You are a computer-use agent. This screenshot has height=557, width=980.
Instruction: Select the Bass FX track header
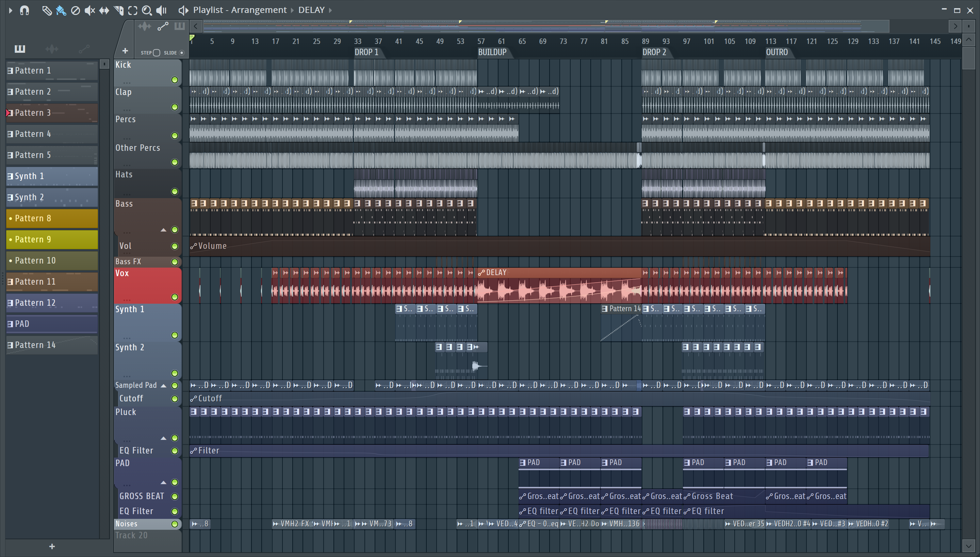tap(148, 262)
